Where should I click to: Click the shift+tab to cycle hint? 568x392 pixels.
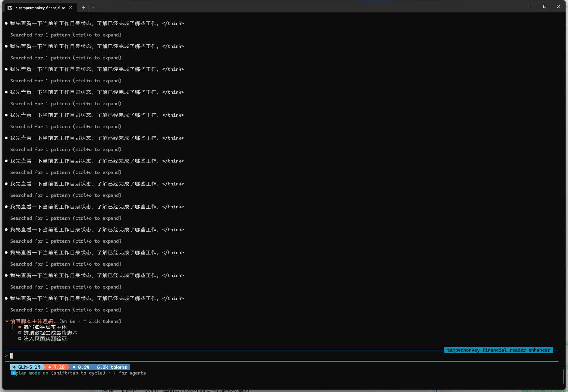click(78, 373)
